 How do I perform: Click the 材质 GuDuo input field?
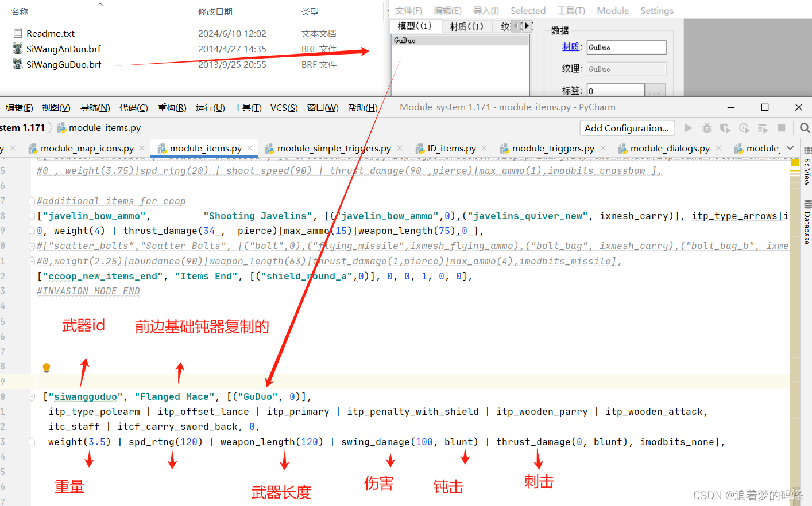tap(627, 48)
